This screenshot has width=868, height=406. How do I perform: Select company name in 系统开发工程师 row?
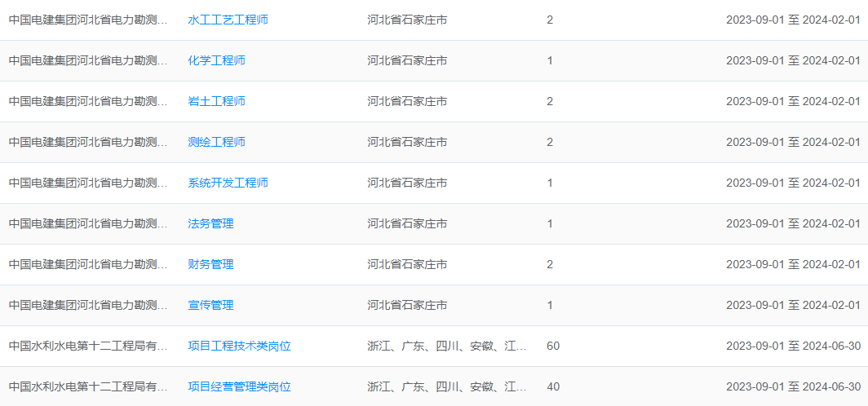[x=89, y=183]
